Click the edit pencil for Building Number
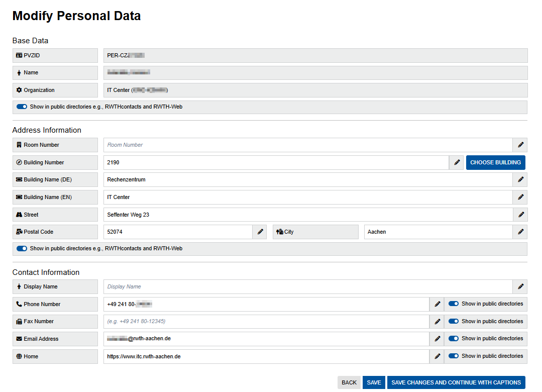This screenshot has width=542, height=392. click(456, 162)
